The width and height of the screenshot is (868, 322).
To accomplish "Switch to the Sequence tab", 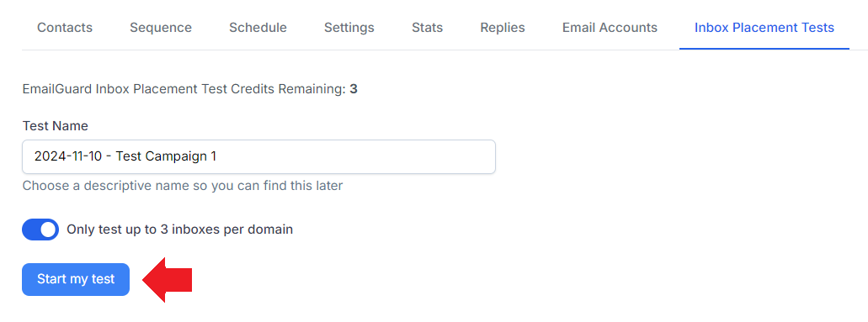I will click(x=161, y=27).
